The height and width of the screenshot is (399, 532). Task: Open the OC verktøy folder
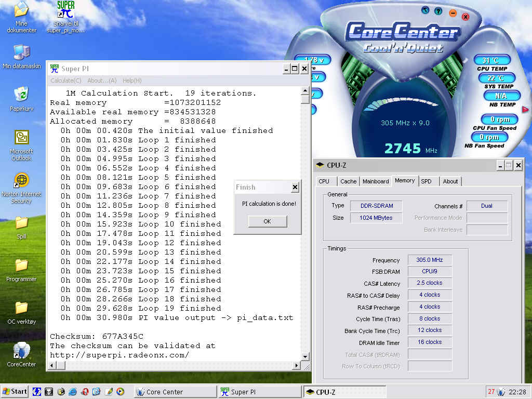coord(21,313)
